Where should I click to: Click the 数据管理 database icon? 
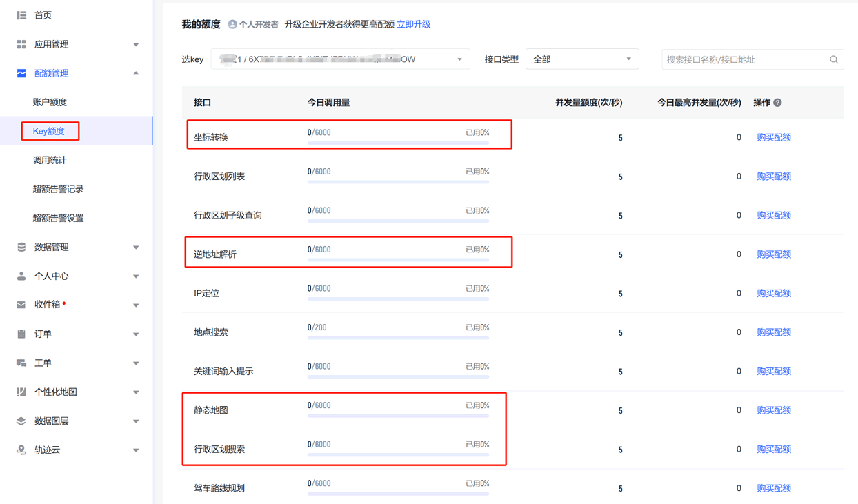21,247
